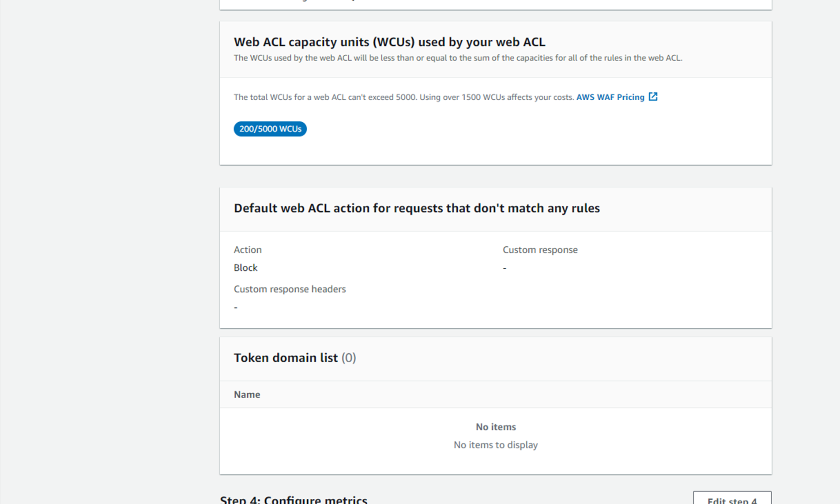Image resolution: width=840 pixels, height=504 pixels.
Task: Open the AWS WAF Pricing link
Action: (x=610, y=97)
